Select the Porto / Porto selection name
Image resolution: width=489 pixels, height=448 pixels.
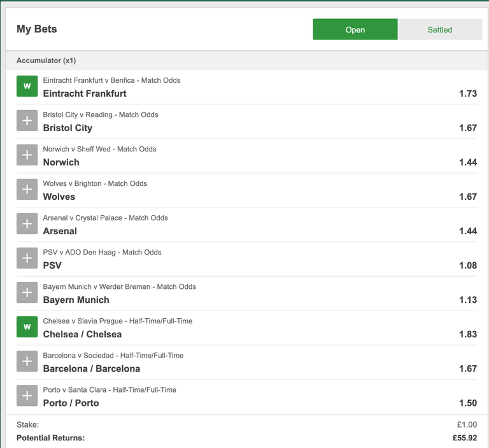71,403
